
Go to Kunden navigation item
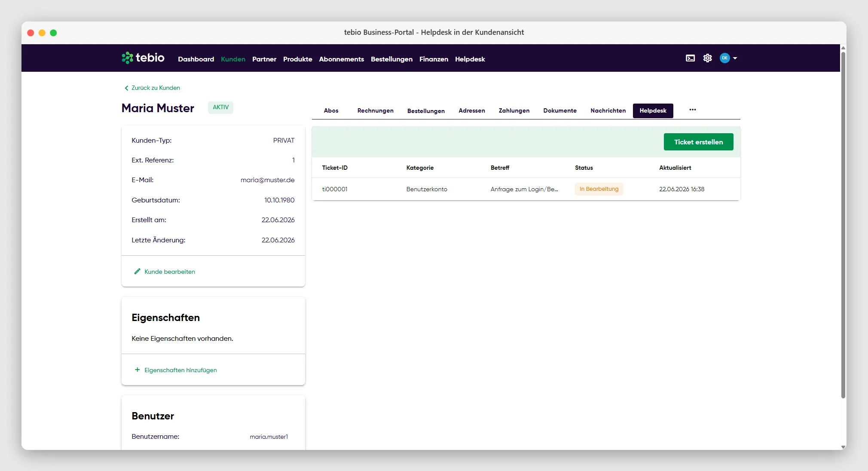(233, 59)
